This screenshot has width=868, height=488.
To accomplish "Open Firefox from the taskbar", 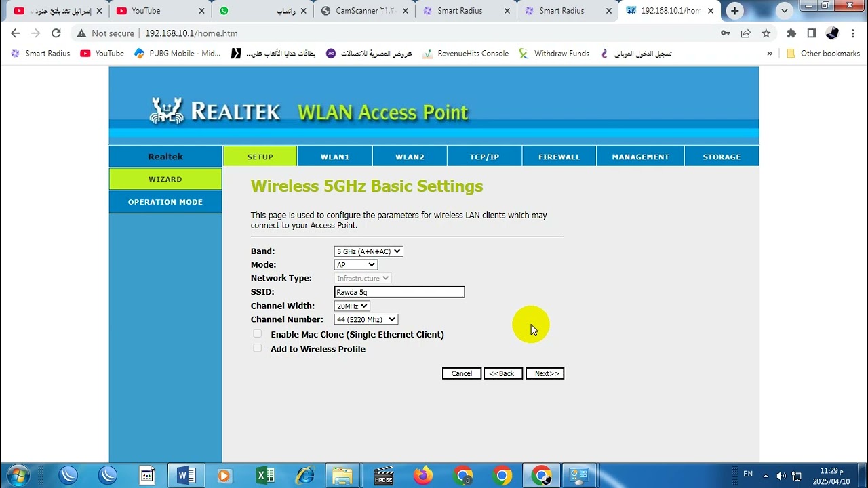I will click(x=423, y=476).
